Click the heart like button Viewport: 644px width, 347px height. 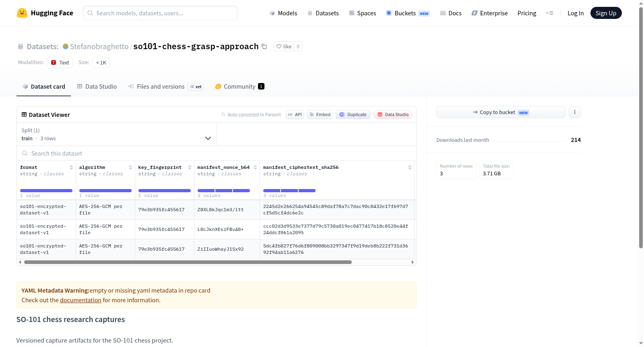tap(284, 46)
